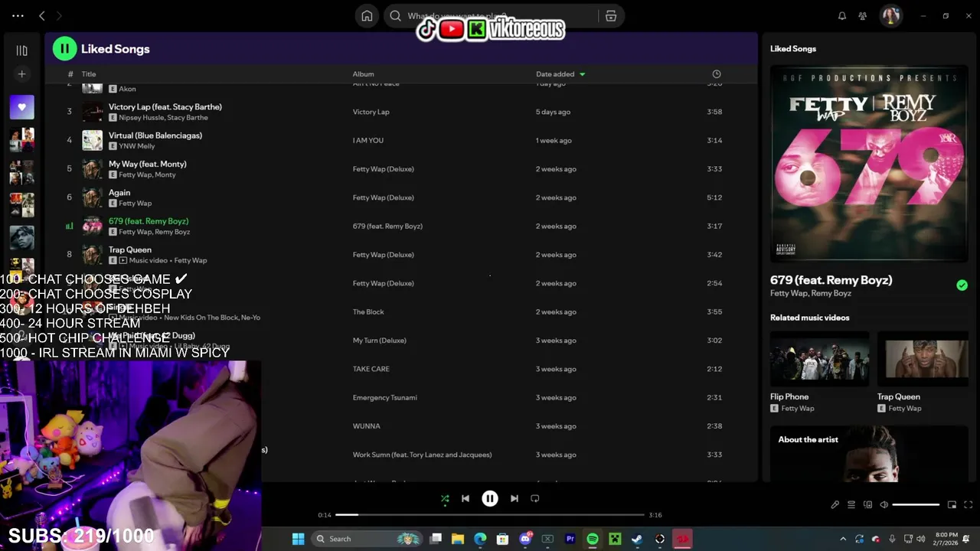Image resolution: width=980 pixels, height=551 pixels.
Task: Open Liked Songs heart tile in sidebar
Action: tap(21, 107)
